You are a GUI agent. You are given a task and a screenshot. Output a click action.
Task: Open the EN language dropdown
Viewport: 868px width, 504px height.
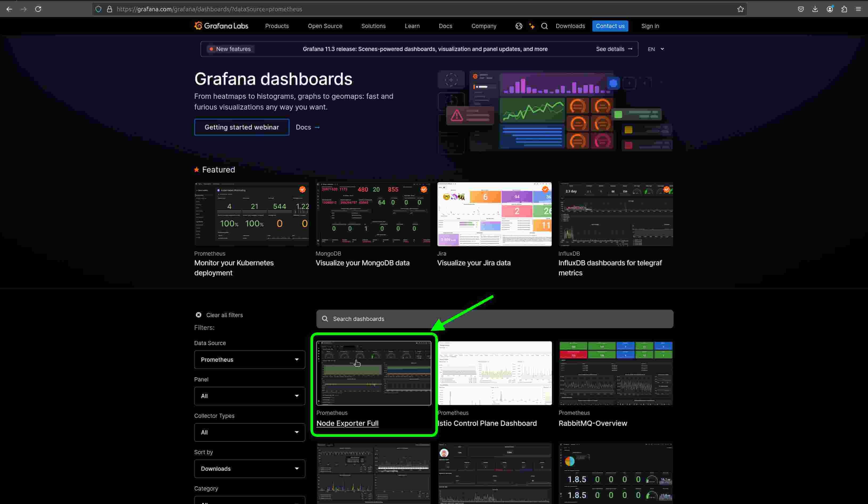[x=655, y=49]
